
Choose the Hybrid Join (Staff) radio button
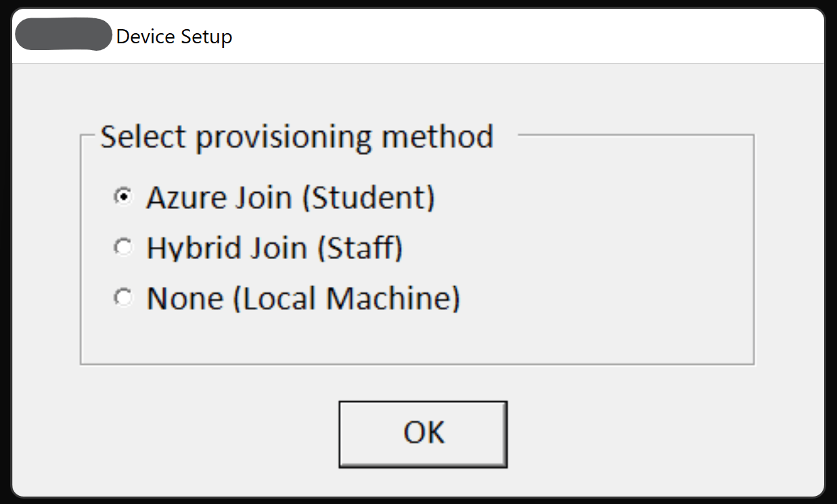point(122,248)
